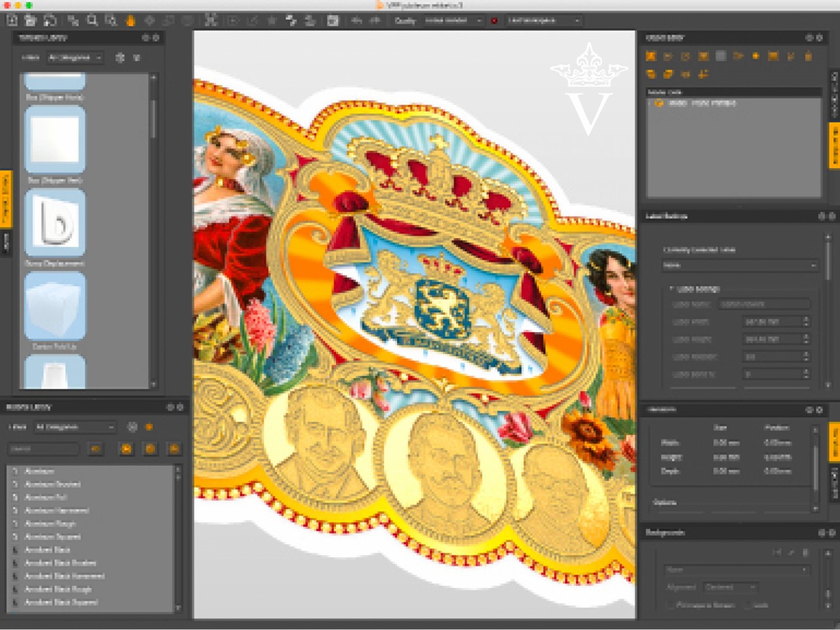
Task: Click the open file icon in toolbar
Action: click(x=31, y=20)
